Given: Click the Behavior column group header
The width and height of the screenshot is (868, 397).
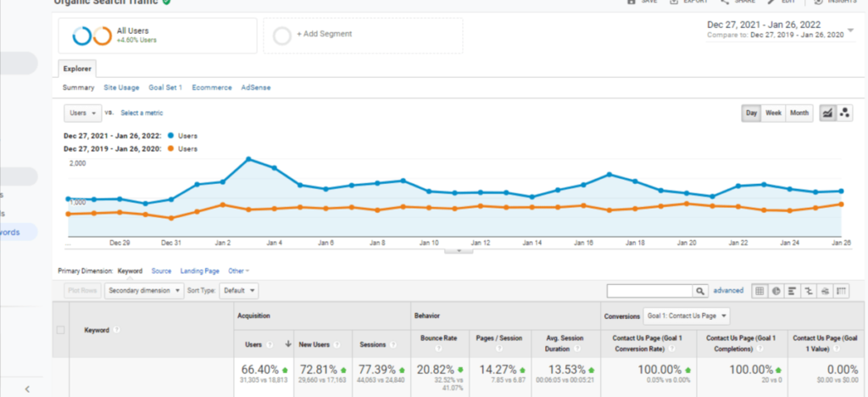Looking at the screenshot, I should tap(427, 315).
